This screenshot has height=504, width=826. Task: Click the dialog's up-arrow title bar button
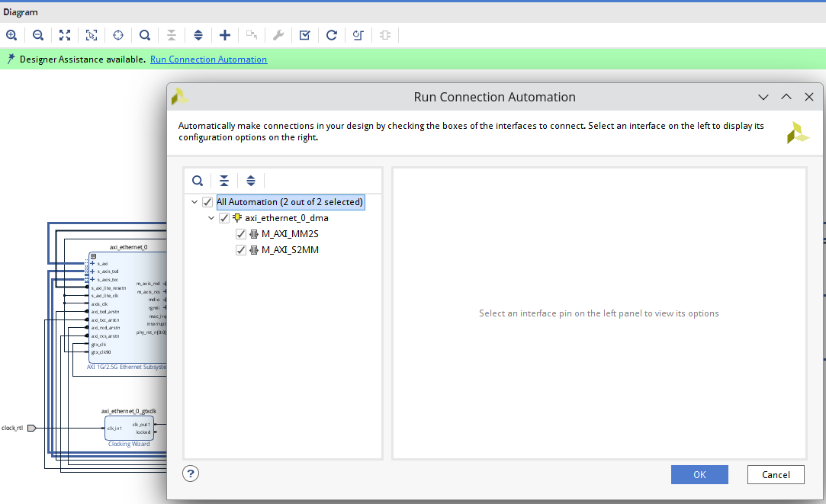tap(786, 97)
